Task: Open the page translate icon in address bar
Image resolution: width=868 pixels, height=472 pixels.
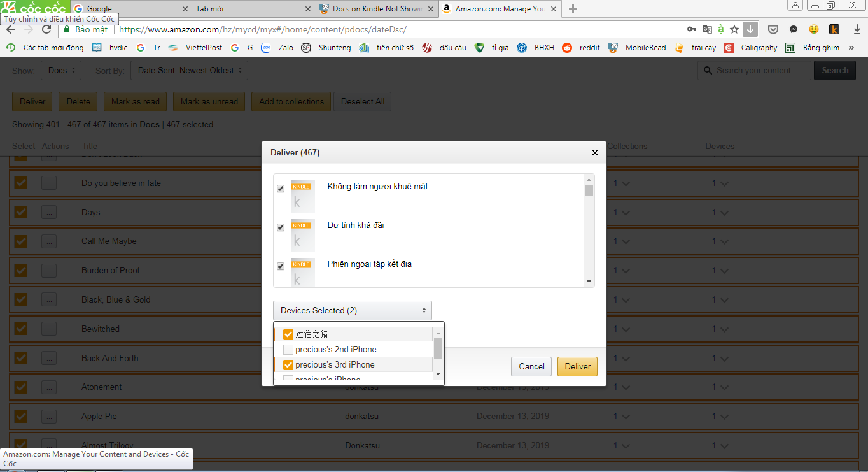Action: 707,29
